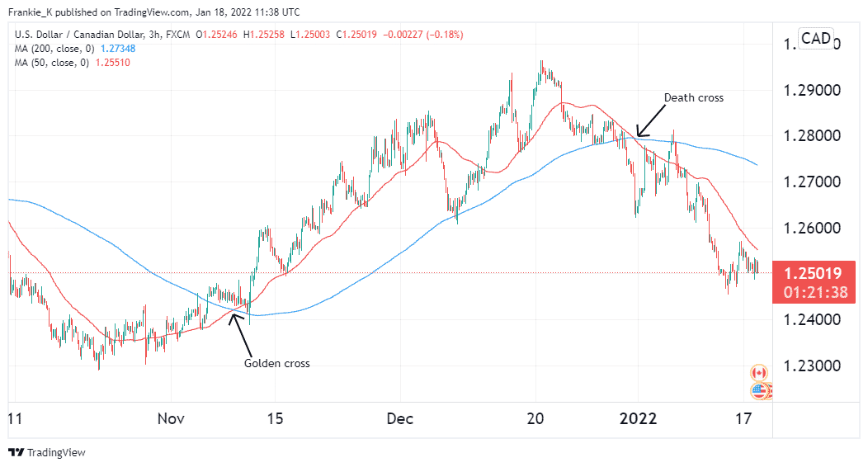The height and width of the screenshot is (467, 868).
Task: Click the 1.23000 price axis label
Action: click(812, 366)
